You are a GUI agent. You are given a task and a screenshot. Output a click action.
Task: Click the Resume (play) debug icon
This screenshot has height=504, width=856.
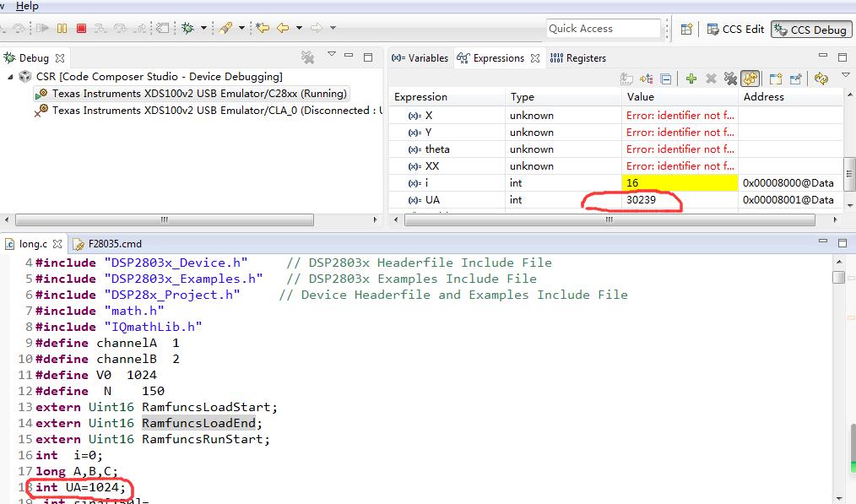pyautogui.click(x=42, y=28)
